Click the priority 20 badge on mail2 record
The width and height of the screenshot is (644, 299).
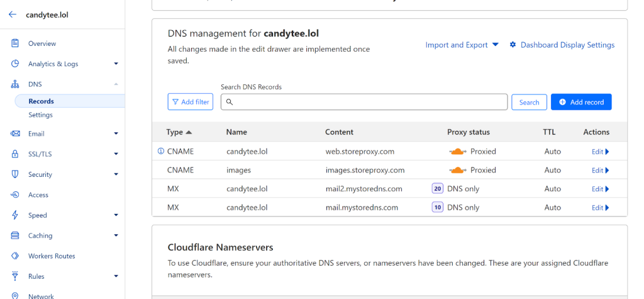pyautogui.click(x=438, y=189)
